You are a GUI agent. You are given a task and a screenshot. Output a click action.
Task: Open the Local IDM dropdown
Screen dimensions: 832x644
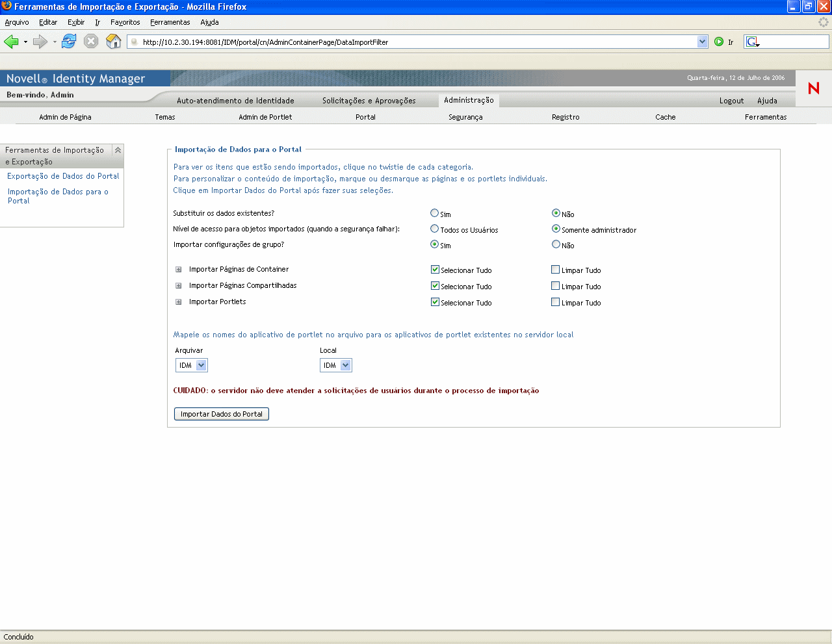pos(336,365)
